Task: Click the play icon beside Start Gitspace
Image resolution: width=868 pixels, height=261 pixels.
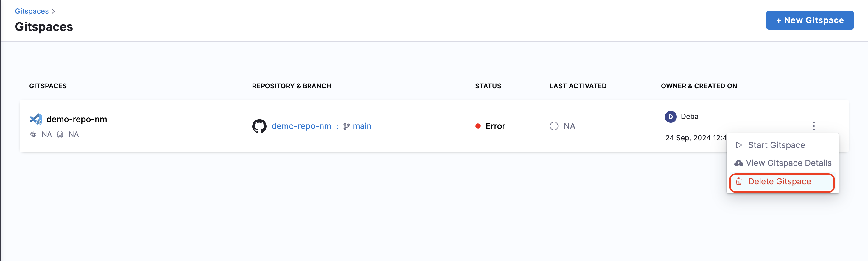Action: click(x=739, y=145)
